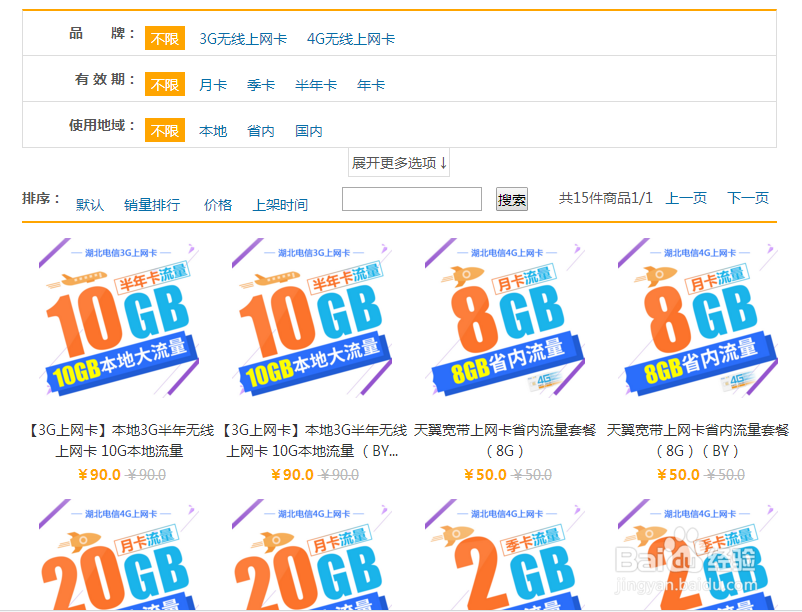Filter usage region by 省内
802x612 pixels.
pos(261,131)
